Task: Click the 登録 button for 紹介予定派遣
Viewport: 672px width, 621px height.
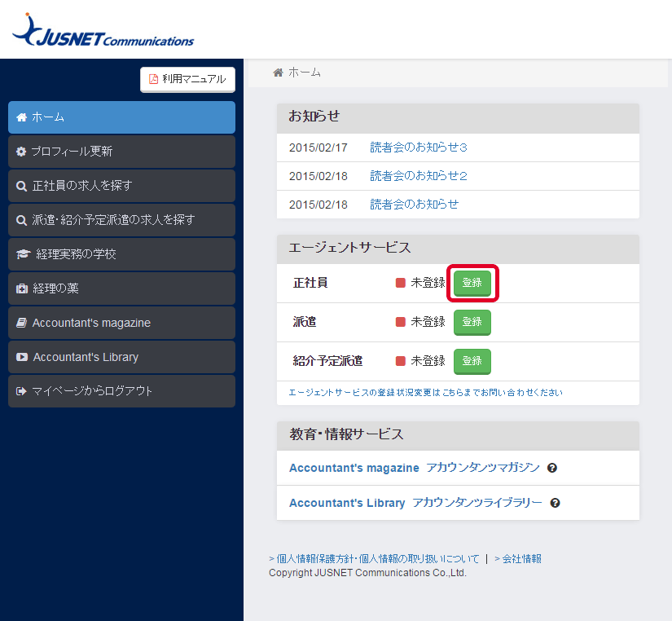Action: point(472,361)
